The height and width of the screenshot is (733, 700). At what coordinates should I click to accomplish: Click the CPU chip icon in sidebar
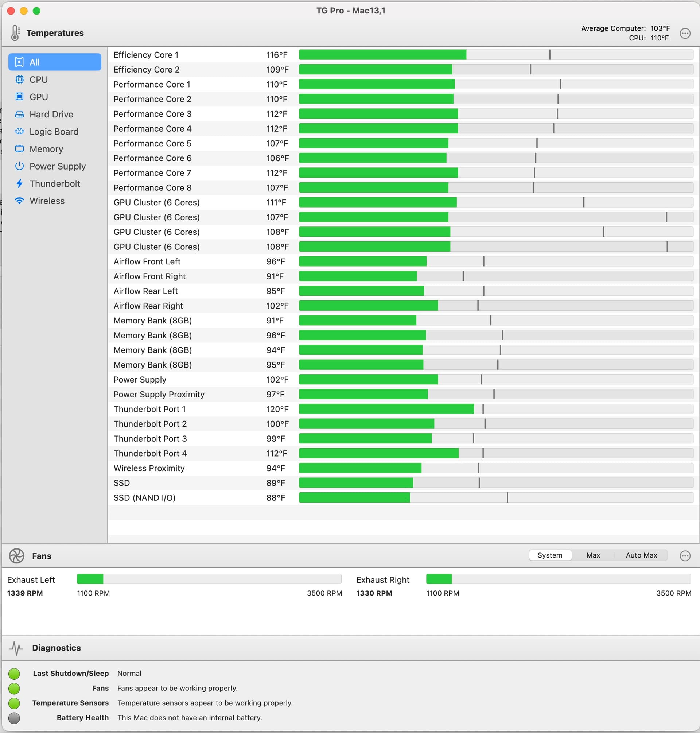[x=19, y=79]
